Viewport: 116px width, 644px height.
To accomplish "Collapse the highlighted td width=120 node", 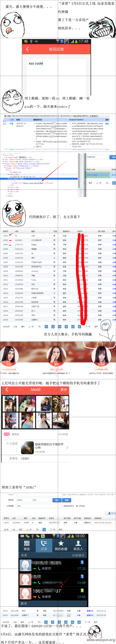I will pos(9,179).
